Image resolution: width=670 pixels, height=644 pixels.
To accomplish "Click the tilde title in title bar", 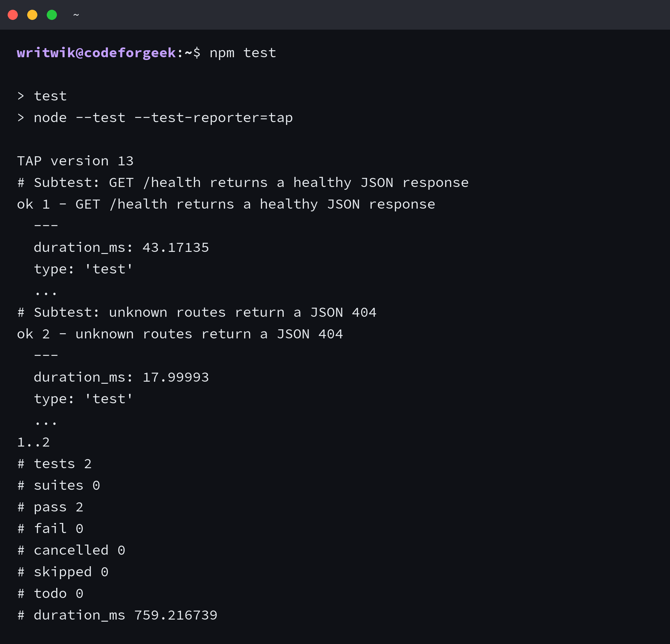I will click(x=76, y=15).
